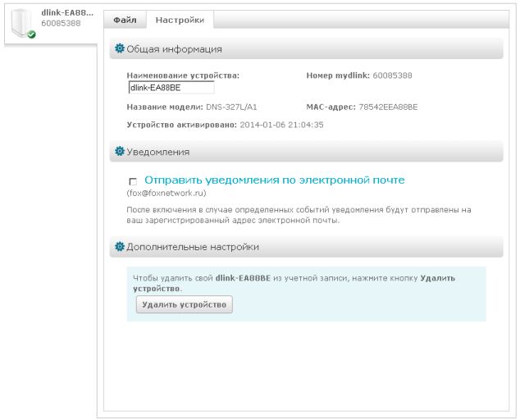Focus the device name field dlink-EA88BE
Viewport: 520px width, 420px height.
tap(171, 88)
